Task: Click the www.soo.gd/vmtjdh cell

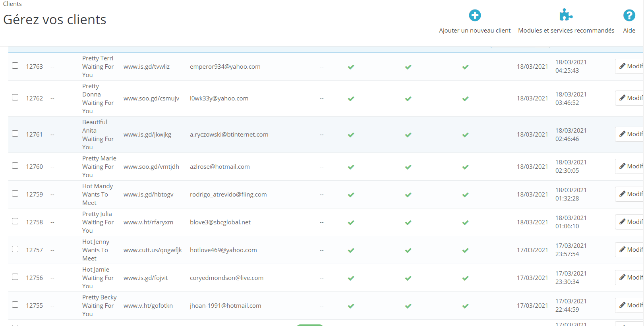Action: tap(151, 167)
